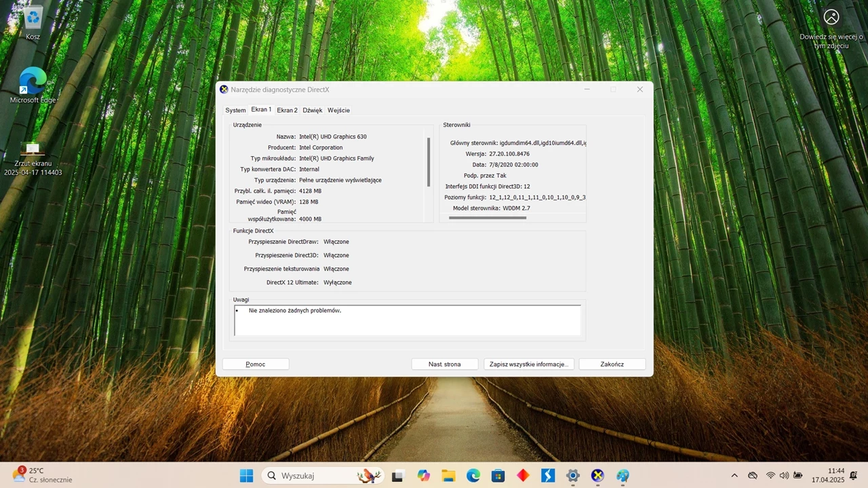Click the Wyszukaj taskbar search box
Viewport: 868px width, 488px height.
pyautogui.click(x=323, y=476)
